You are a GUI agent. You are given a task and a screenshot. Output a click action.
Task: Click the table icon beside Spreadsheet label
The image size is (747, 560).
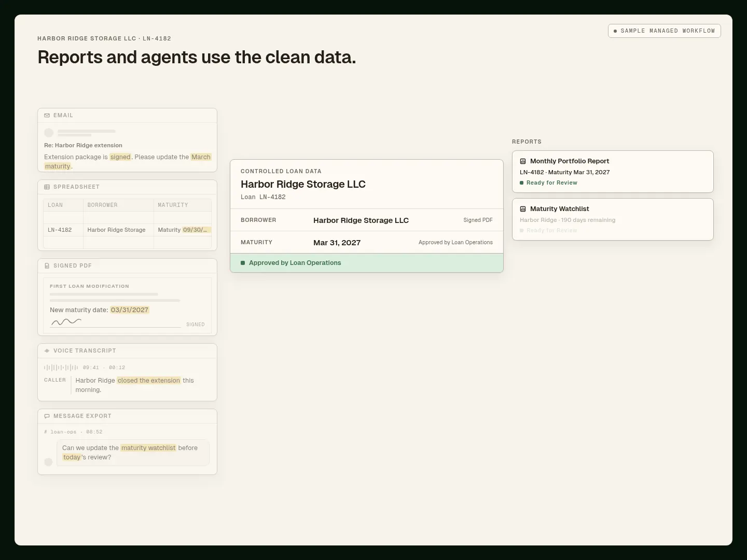[47, 187]
